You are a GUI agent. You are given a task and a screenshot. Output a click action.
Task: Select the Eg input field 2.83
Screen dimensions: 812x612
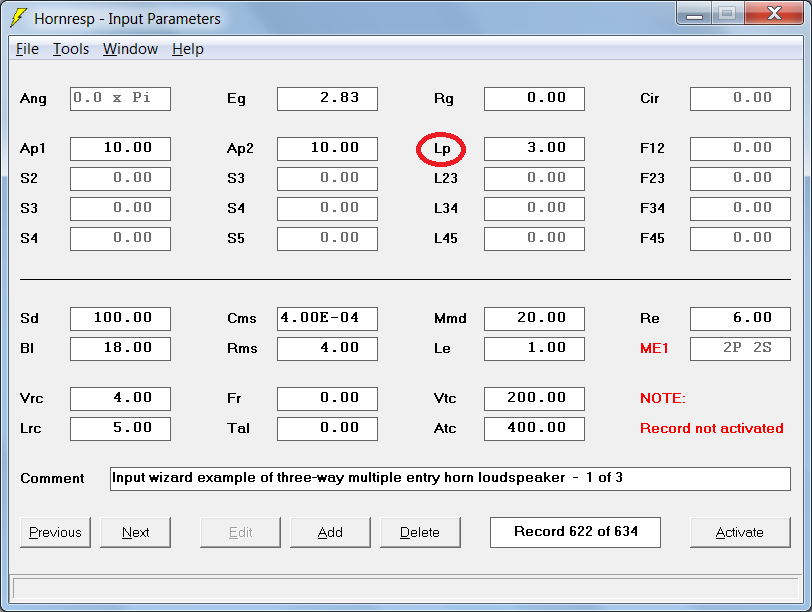pyautogui.click(x=327, y=98)
